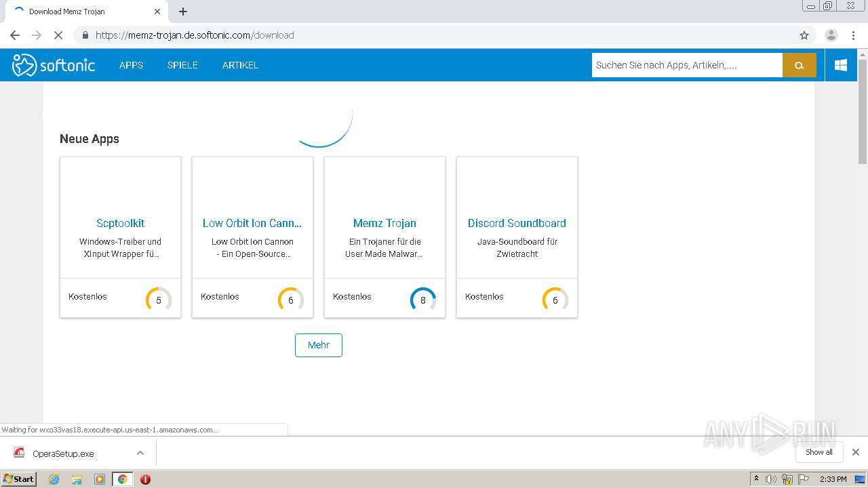Screen dimensions: 868x488
Task: Click Kostenlos label on Scptoolkit card
Action: pos(87,296)
